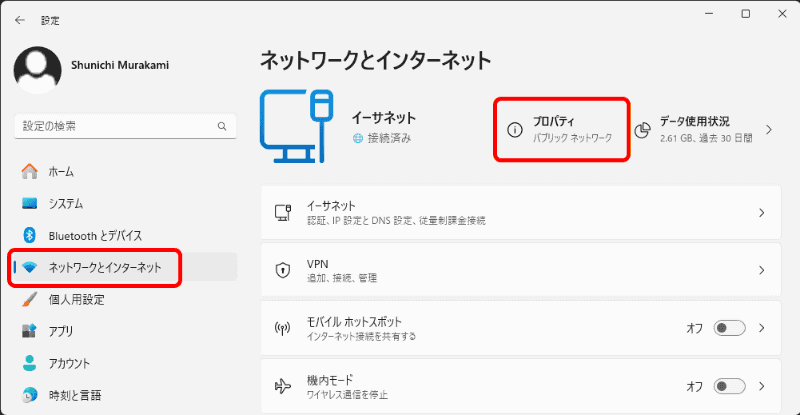Viewport: 800px width, 415px height.
Task: Close the 設定 window
Action: coord(782,14)
